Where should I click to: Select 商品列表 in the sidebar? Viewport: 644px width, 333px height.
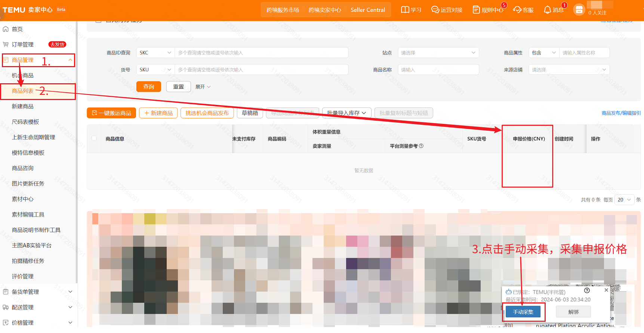pos(22,91)
